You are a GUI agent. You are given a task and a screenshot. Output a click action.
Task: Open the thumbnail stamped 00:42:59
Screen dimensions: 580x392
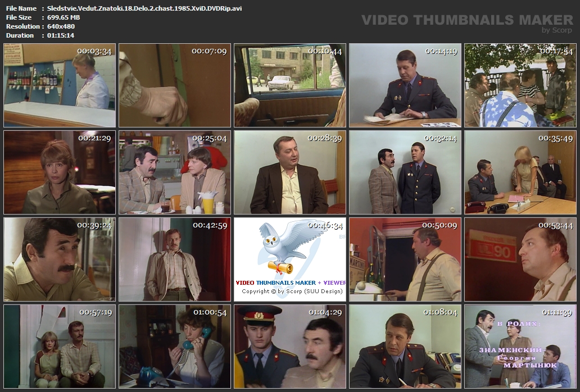pos(174,259)
